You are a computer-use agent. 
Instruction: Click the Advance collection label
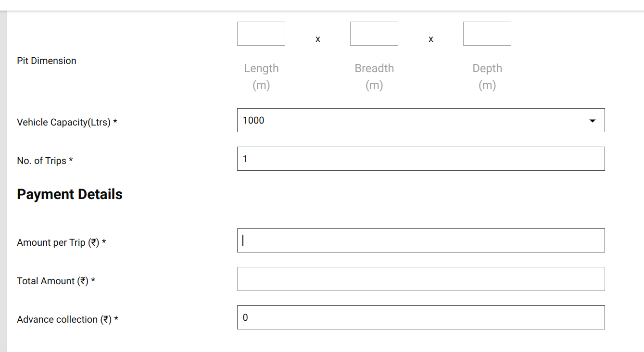pyautogui.click(x=67, y=319)
